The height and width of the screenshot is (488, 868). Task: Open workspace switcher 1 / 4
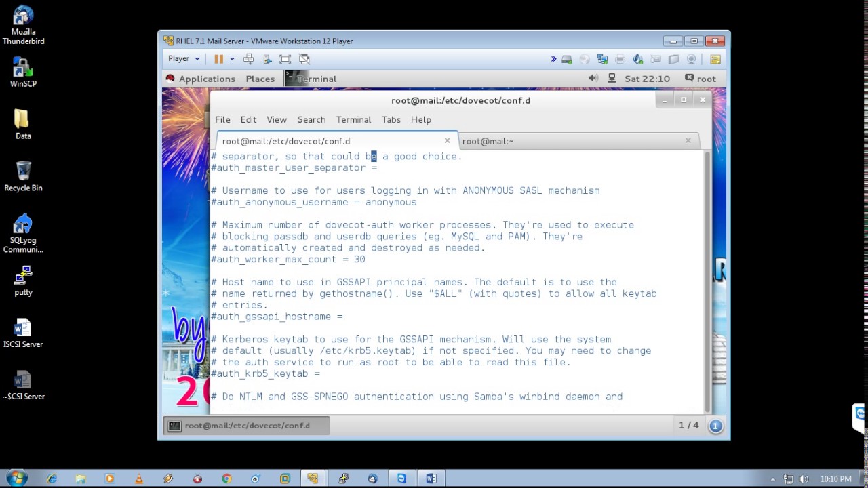click(688, 426)
